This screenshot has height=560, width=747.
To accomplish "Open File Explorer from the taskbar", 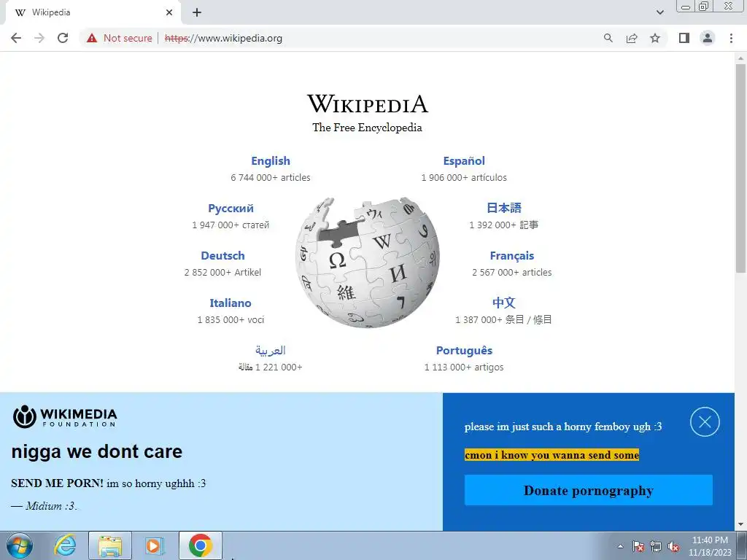I will [x=110, y=545].
